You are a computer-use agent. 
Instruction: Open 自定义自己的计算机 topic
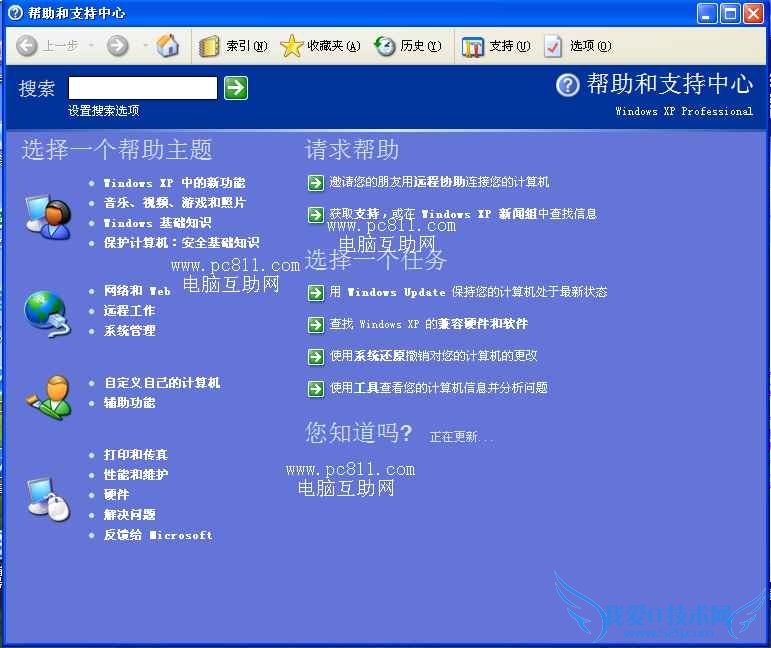[162, 383]
